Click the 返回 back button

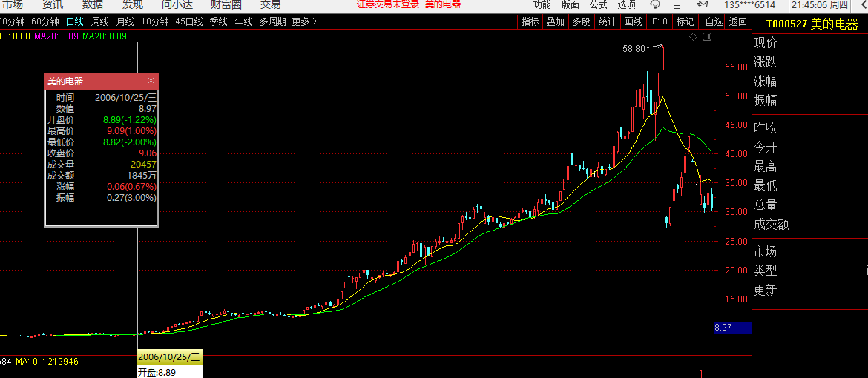pyautogui.click(x=737, y=21)
